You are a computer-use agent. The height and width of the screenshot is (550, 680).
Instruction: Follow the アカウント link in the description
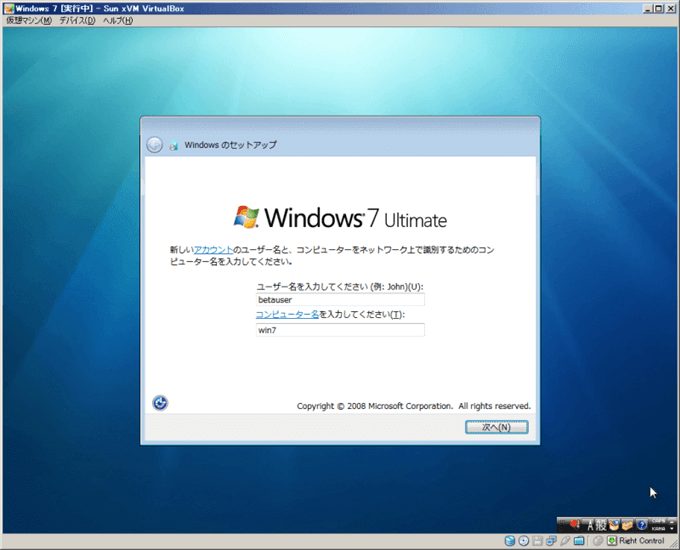pos(214,250)
